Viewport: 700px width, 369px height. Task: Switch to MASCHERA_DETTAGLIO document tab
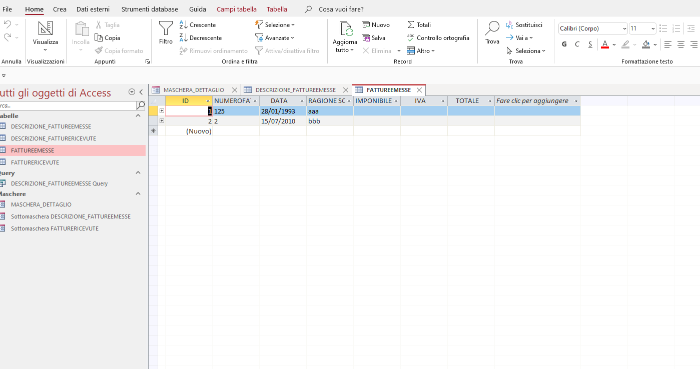(194, 90)
